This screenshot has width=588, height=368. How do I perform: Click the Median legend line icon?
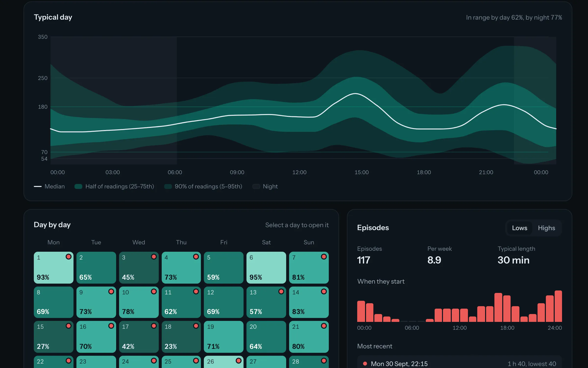(x=38, y=186)
